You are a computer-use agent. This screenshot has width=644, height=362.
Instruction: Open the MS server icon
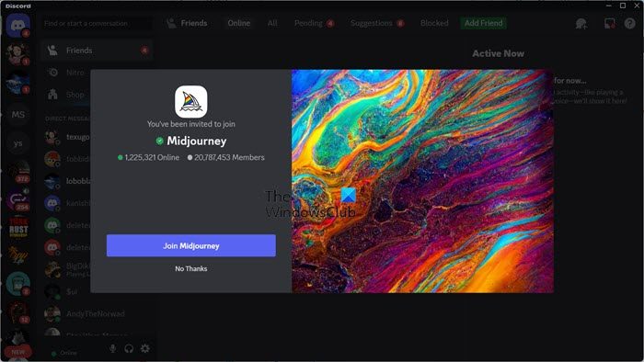17,115
